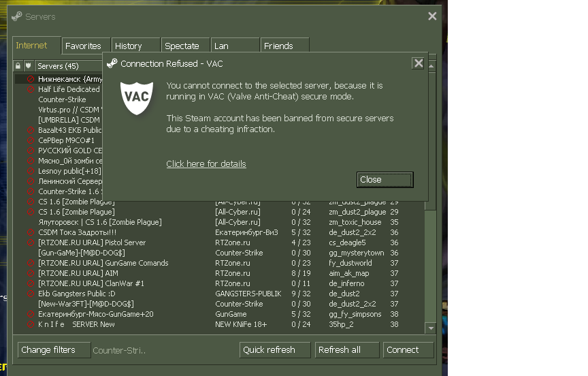Select the [Gun-GaMe]-[M@D-DOG$] server
The width and height of the screenshot is (588, 376).
point(219,253)
